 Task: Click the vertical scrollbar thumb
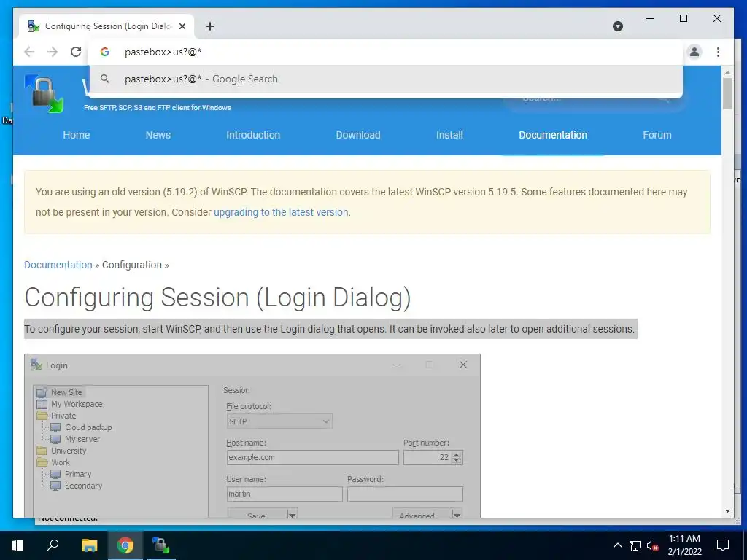pyautogui.click(x=727, y=94)
